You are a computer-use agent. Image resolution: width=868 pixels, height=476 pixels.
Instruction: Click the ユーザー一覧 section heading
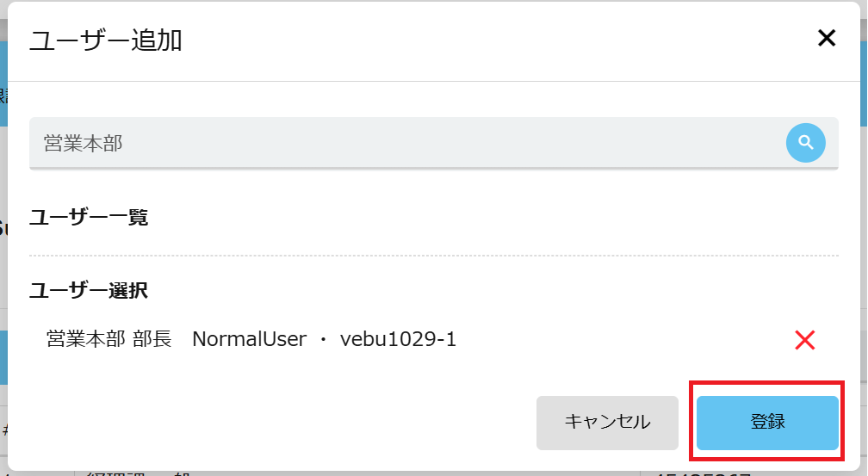(x=89, y=218)
